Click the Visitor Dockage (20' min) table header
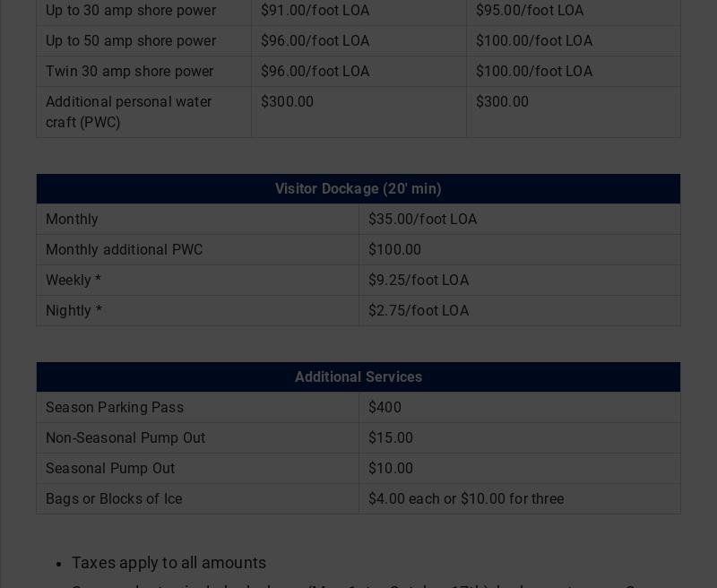 (358, 189)
